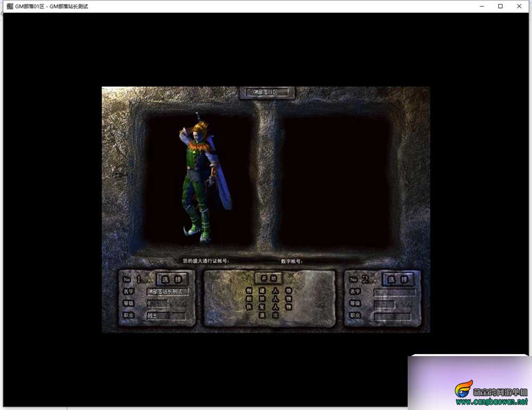Select 创建人物 to create a character
The image size is (532, 410).
pyautogui.click(x=268, y=291)
